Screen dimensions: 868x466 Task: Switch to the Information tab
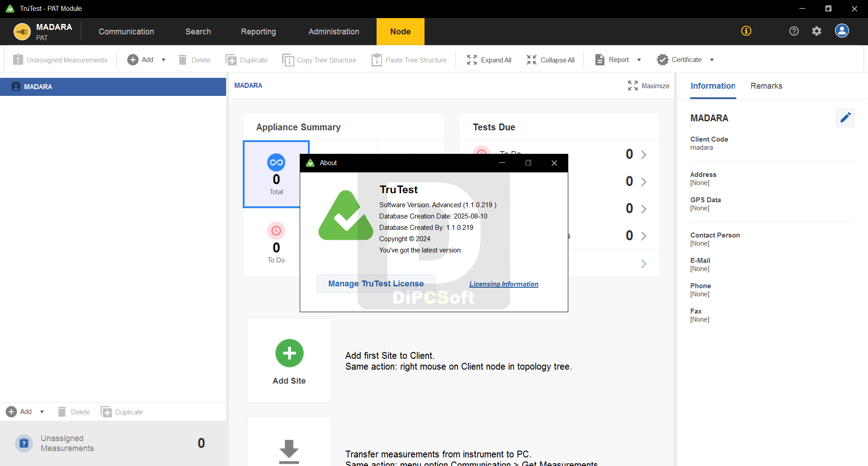tap(713, 86)
